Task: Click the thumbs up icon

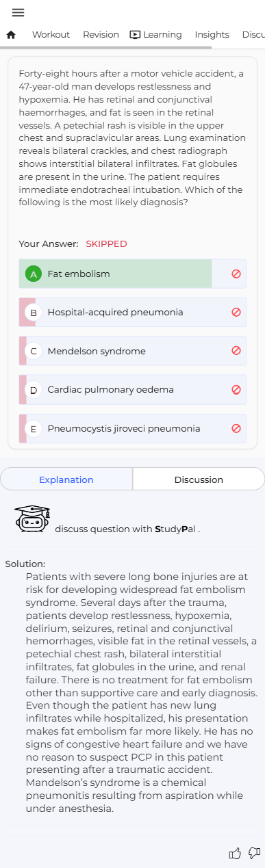Action: (235, 853)
